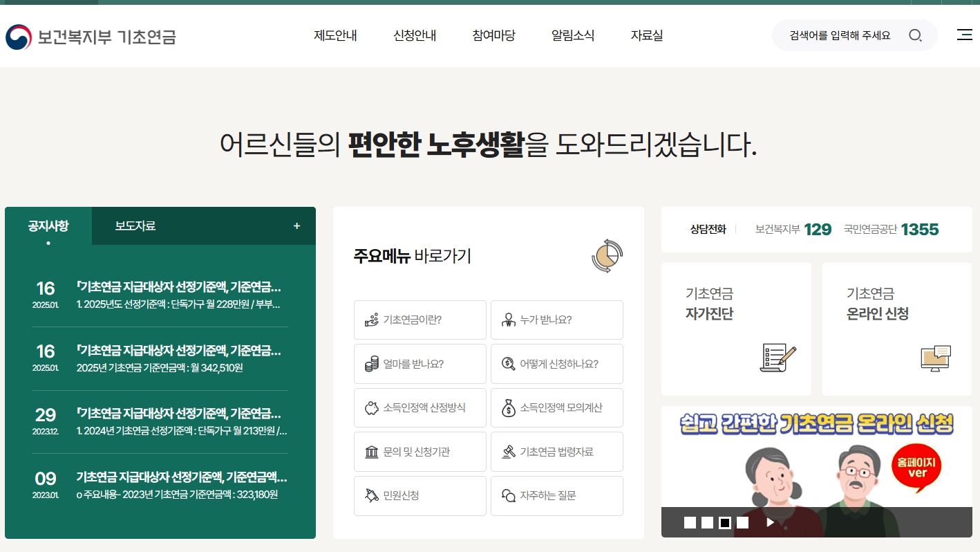The image size is (980, 552).
Task: Open the 2023.01. 09 notice on 2023년 기준연금액
Action: 160,486
